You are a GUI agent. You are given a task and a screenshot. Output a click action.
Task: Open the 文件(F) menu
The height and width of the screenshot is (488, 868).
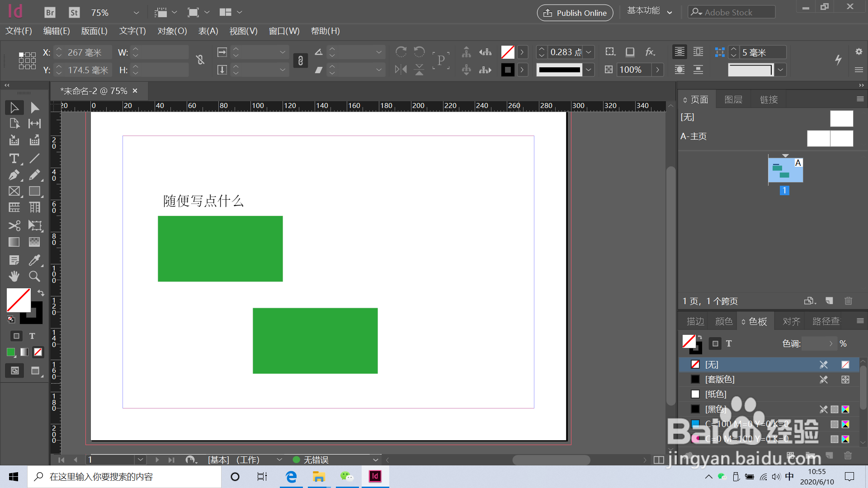pos(19,31)
